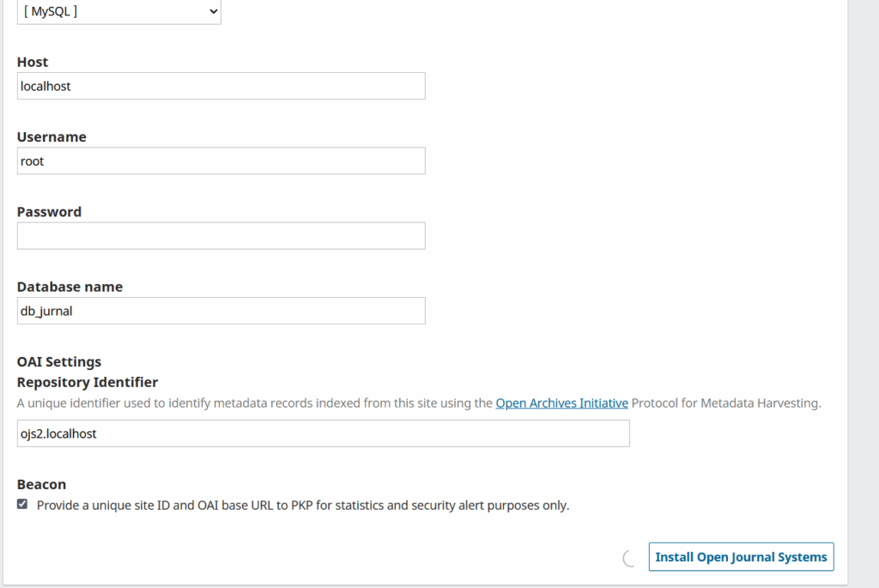Click the Repository Identifier label

tap(88, 382)
